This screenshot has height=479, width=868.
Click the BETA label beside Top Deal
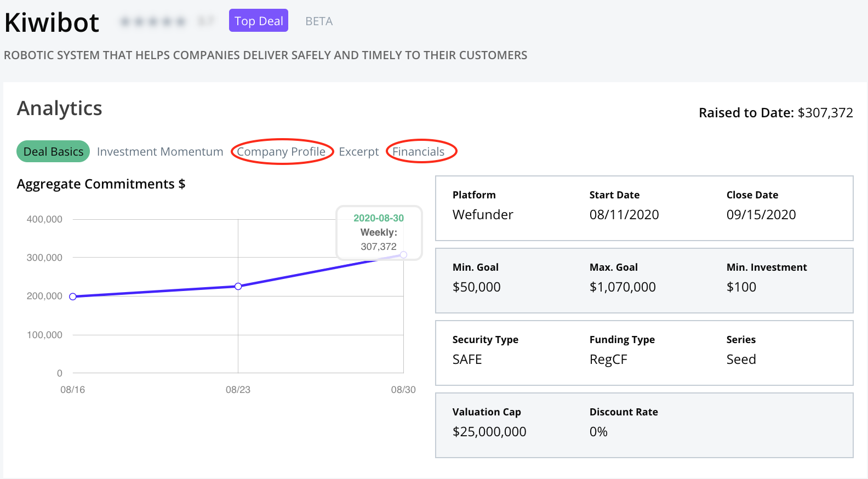coord(319,21)
